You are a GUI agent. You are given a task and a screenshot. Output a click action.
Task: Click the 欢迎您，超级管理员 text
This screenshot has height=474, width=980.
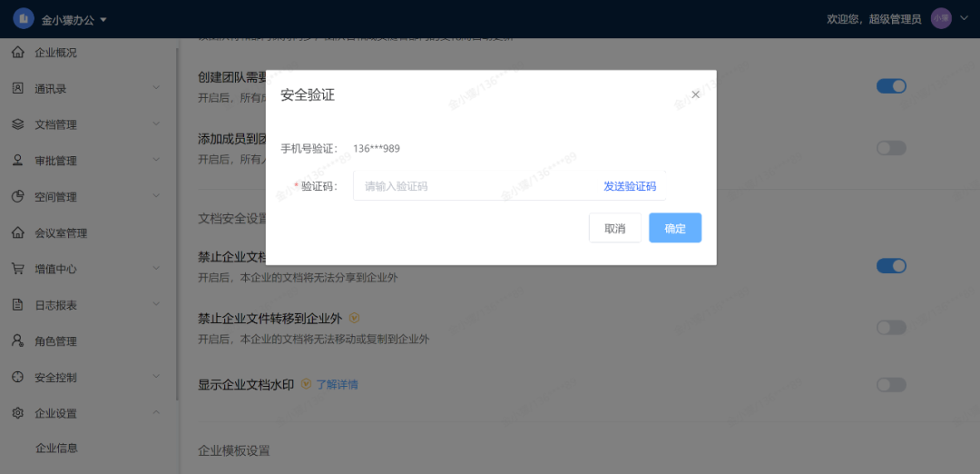(874, 19)
